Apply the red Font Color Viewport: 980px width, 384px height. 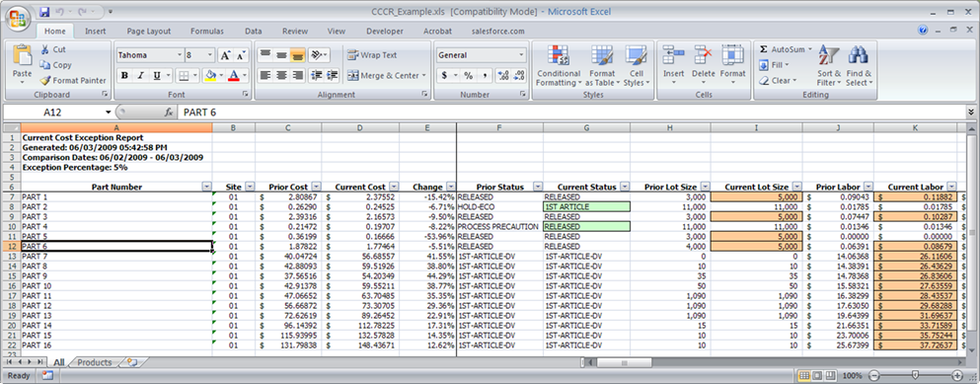click(x=234, y=76)
